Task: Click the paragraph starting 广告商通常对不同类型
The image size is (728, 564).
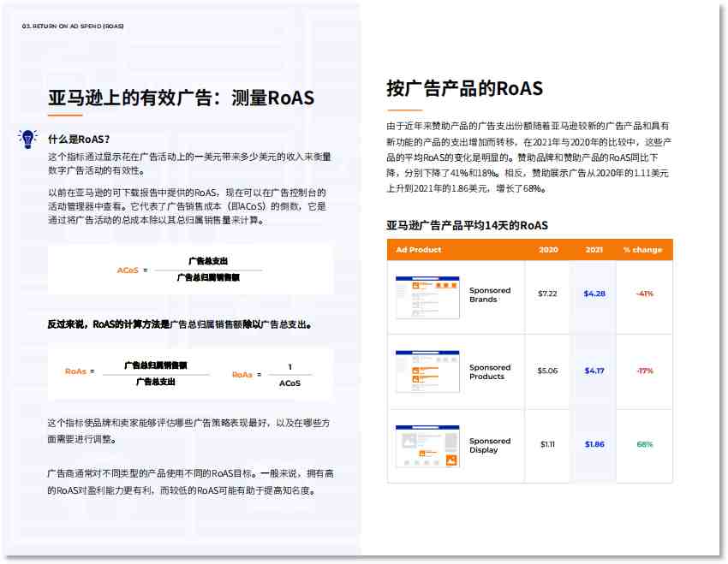Action: pos(190,482)
